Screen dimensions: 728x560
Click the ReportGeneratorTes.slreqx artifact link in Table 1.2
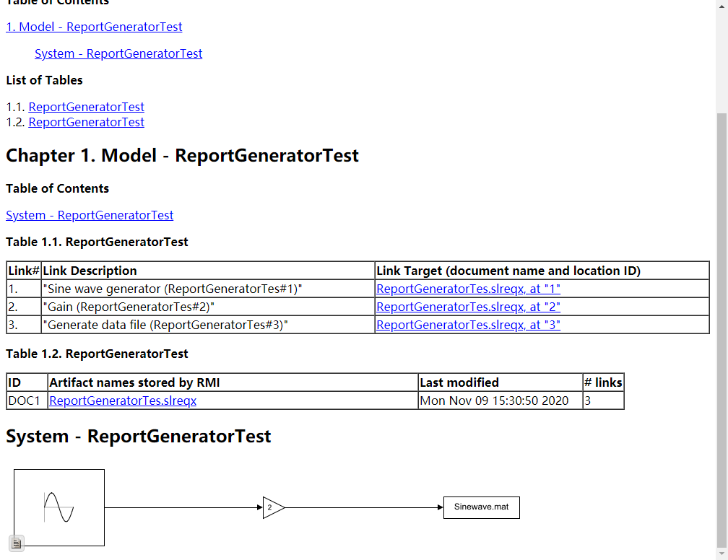click(122, 401)
